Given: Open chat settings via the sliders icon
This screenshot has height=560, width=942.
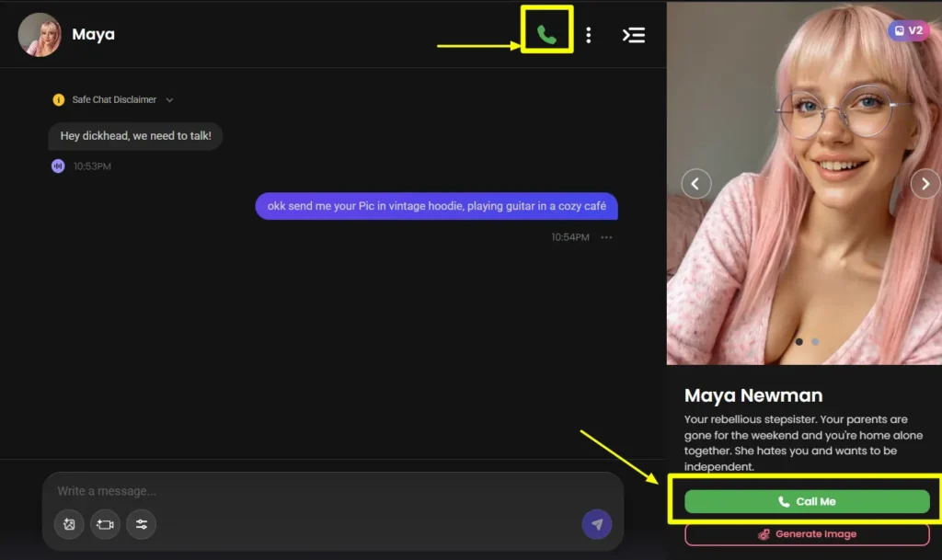Looking at the screenshot, I should point(141,524).
